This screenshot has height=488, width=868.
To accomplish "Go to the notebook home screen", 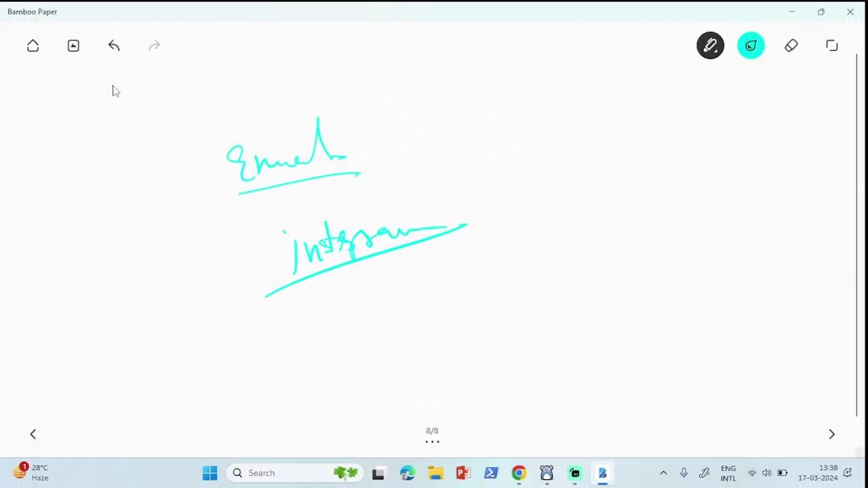I will point(33,45).
